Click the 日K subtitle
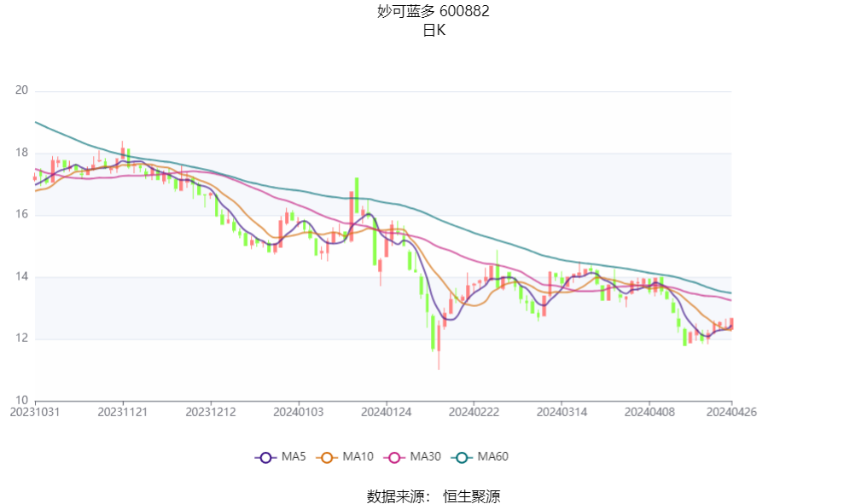Viewport: 867px width, 504px height. 433,31
